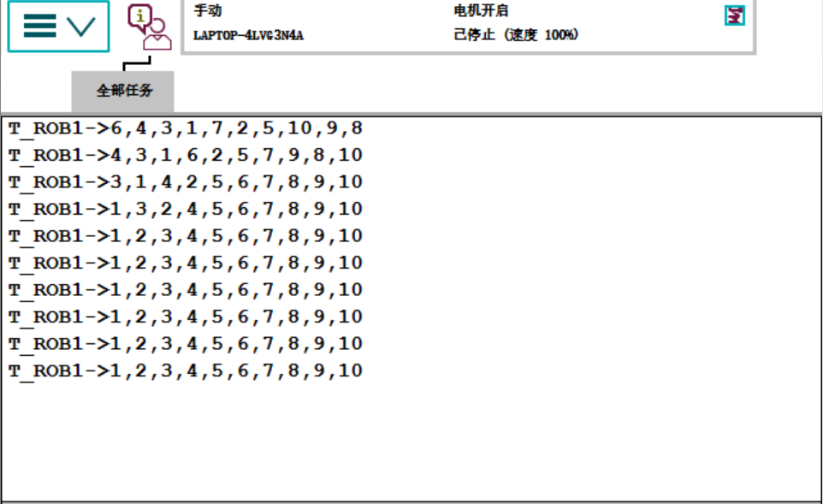823x504 pixels.
Task: Select line T_ROB1->4,3,1,6,2,5,7,9,8,10
Action: [x=186, y=156]
